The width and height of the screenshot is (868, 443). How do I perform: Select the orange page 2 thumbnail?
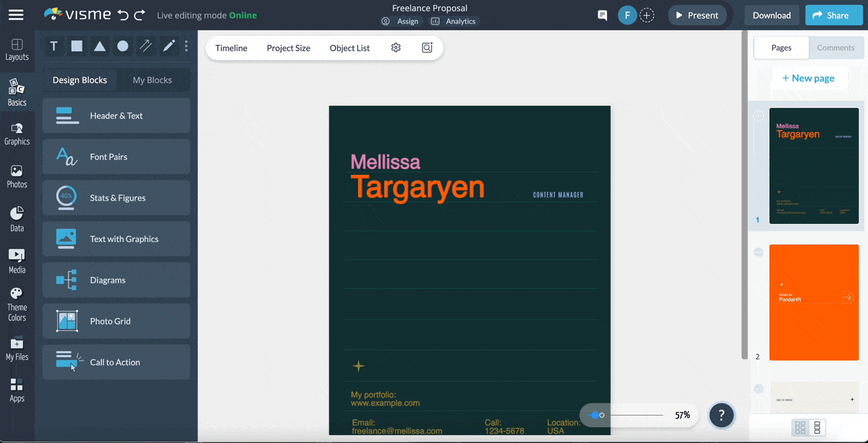point(814,302)
